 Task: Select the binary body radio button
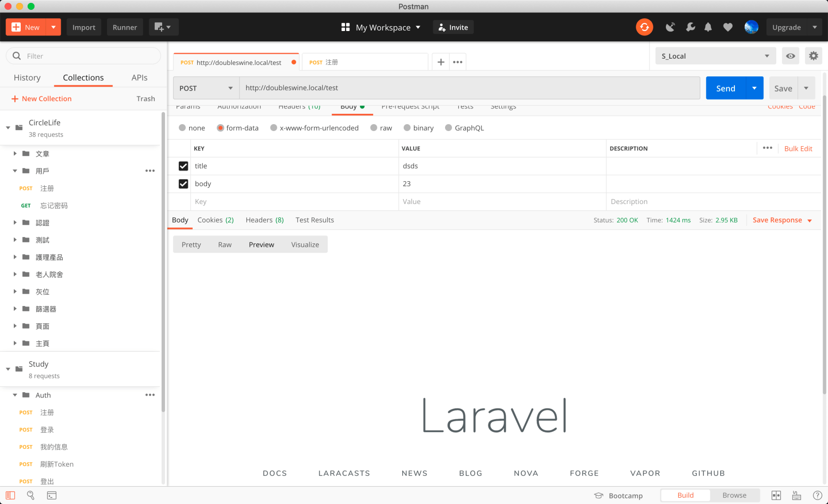407,128
